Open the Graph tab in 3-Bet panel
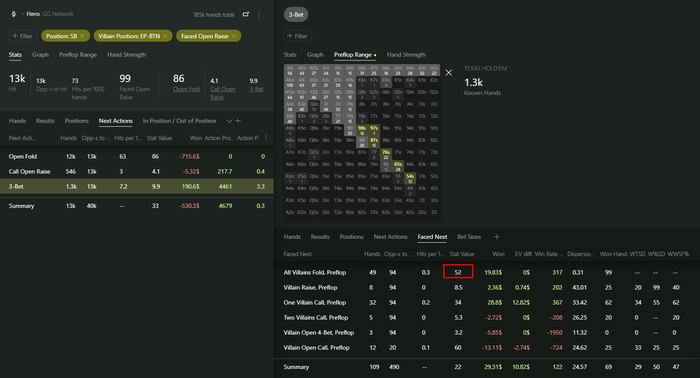Viewport: 700px width, 378px height. click(315, 54)
